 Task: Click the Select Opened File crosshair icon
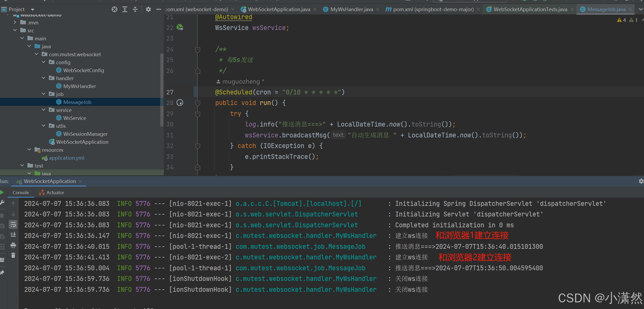[x=114, y=10]
